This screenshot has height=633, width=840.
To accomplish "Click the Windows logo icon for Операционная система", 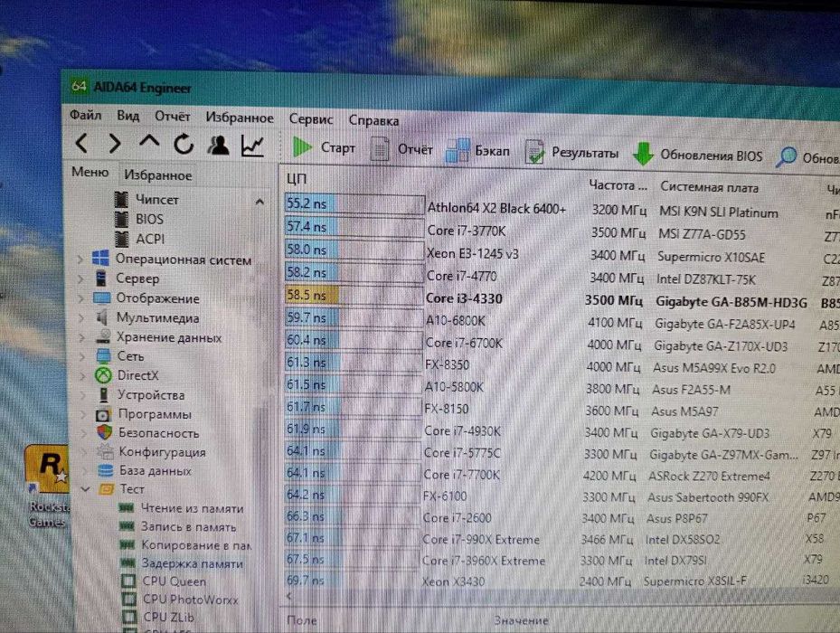I will click(100, 258).
